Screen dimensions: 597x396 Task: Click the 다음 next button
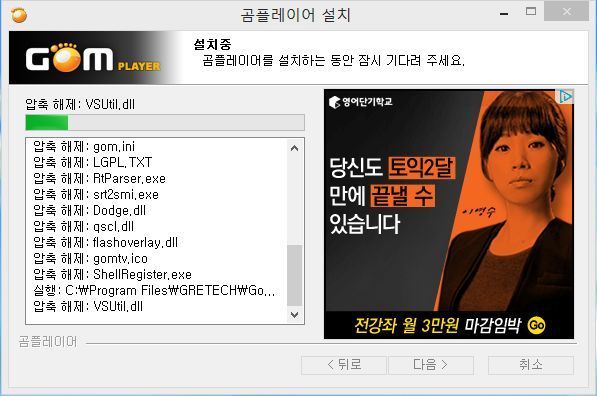[x=431, y=365]
